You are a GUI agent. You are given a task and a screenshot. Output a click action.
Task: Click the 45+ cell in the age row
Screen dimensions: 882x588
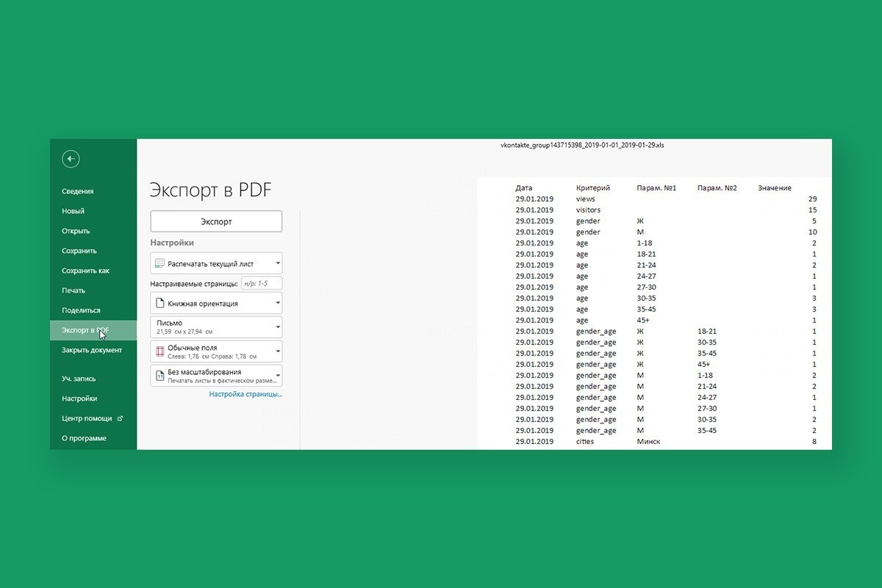coord(643,320)
